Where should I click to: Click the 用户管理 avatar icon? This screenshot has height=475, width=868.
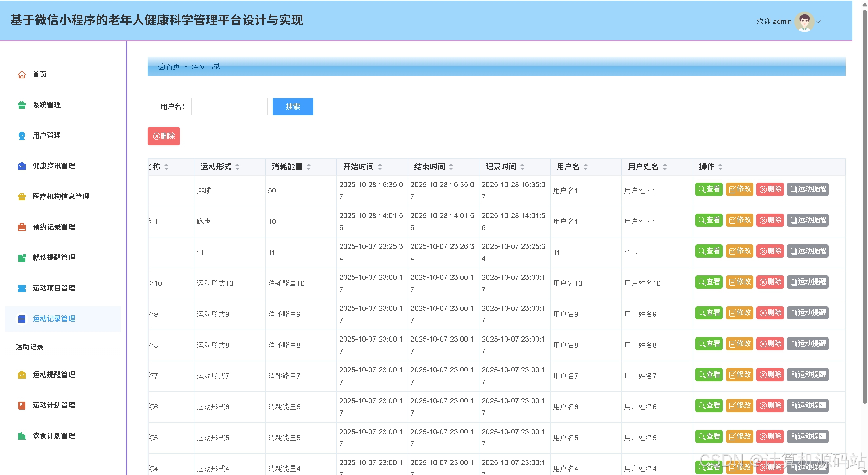22,135
